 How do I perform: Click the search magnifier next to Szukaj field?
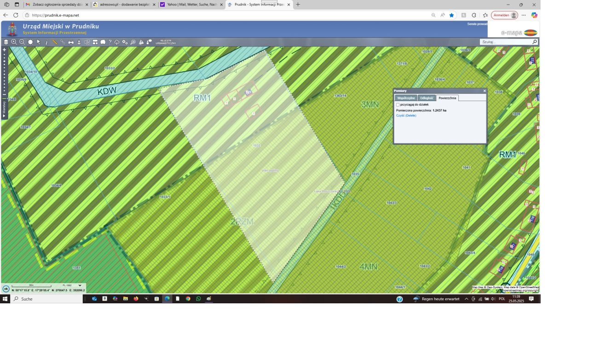535,42
